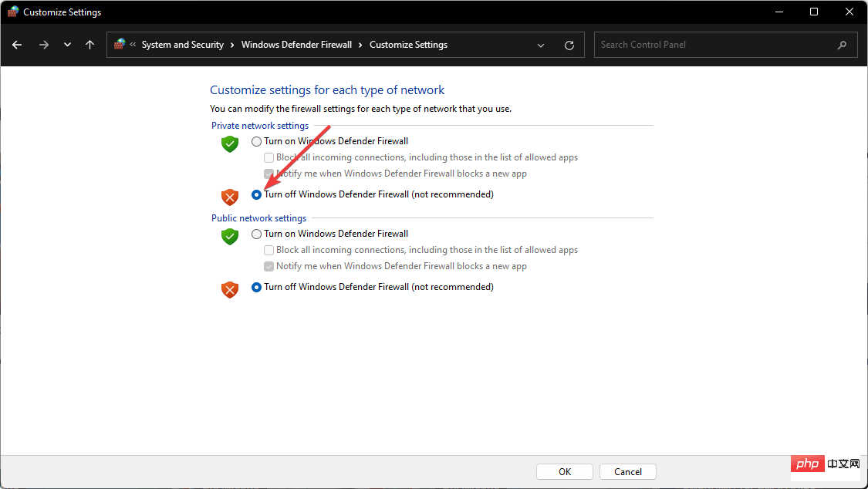Select Turn on Firewall for Public network
Image resolution: width=868 pixels, height=489 pixels.
point(257,234)
